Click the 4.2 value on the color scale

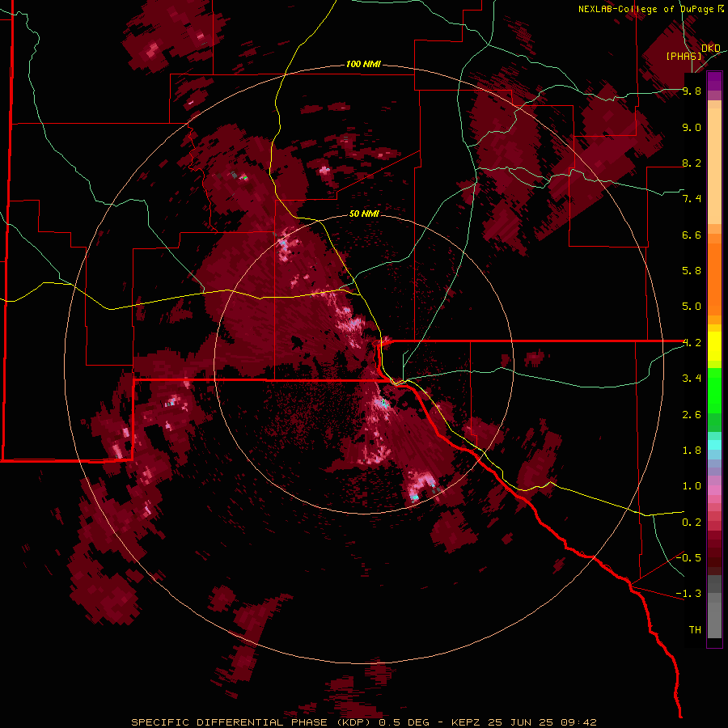692,343
